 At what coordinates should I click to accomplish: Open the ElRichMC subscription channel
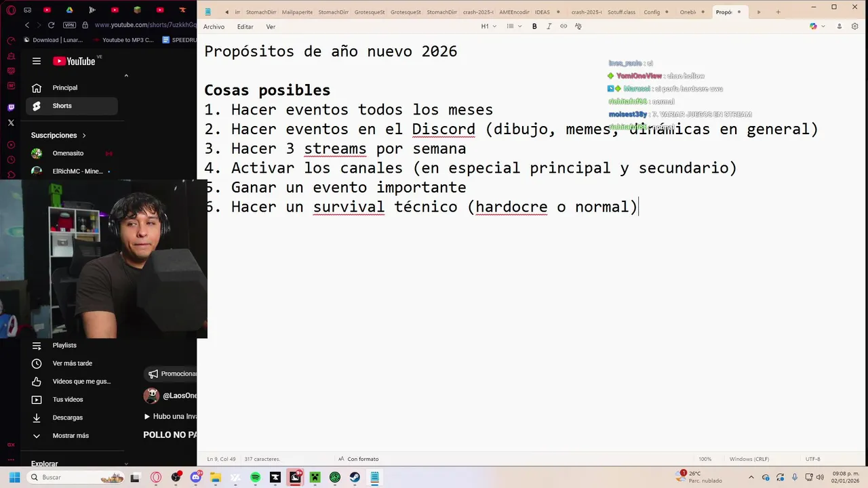click(71, 171)
